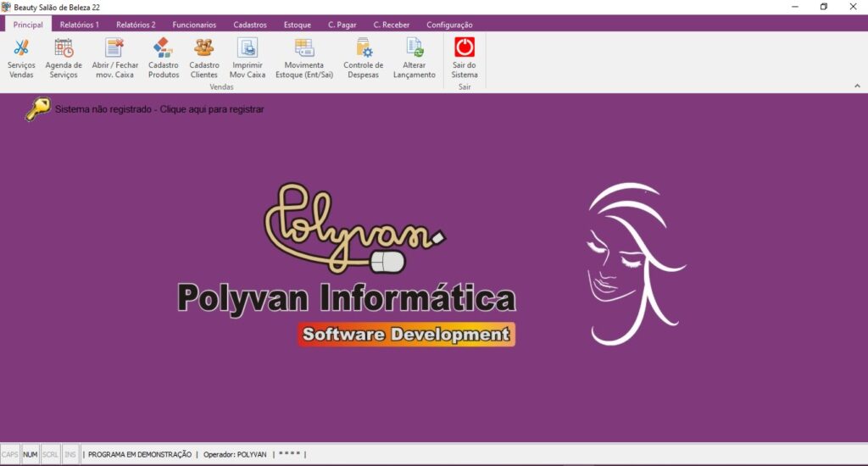
Task: Click Alterar Lançamento icon
Action: [x=414, y=47]
